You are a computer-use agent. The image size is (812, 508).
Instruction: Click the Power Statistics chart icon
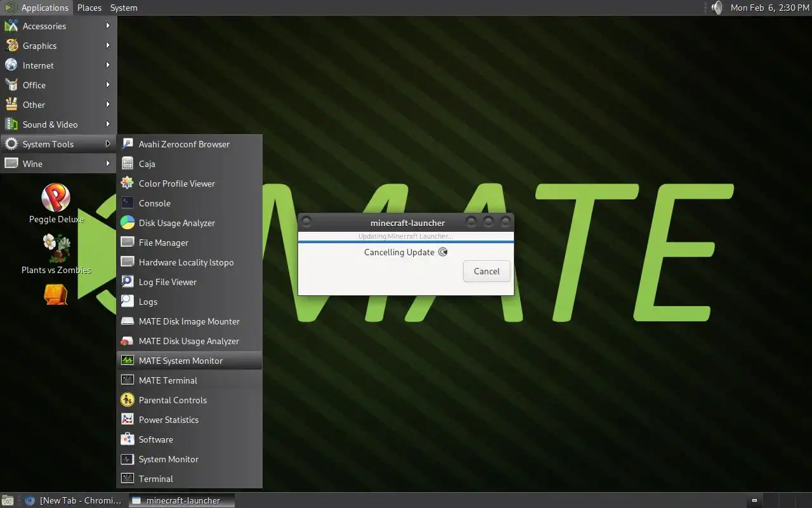point(128,420)
